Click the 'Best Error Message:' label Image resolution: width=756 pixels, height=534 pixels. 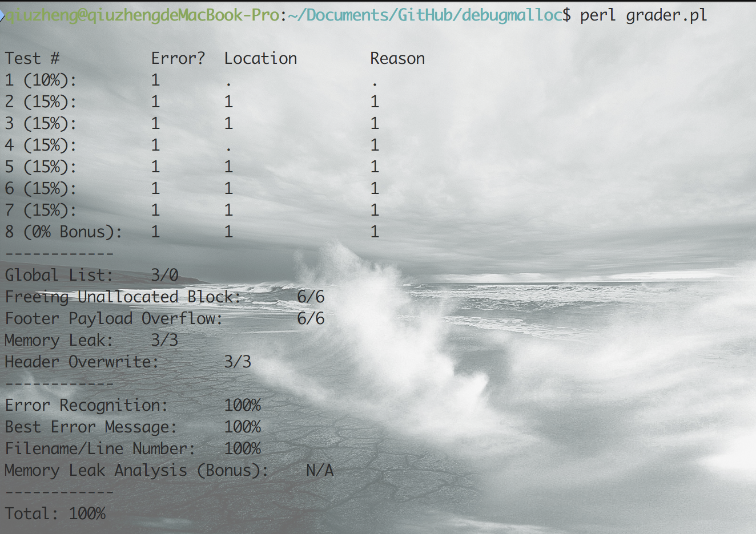pyautogui.click(x=91, y=427)
